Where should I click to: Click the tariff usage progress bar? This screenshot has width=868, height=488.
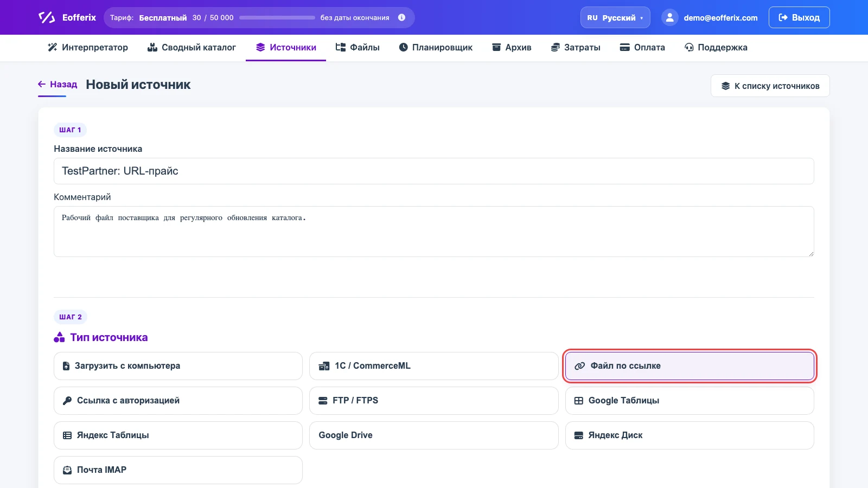tap(277, 17)
